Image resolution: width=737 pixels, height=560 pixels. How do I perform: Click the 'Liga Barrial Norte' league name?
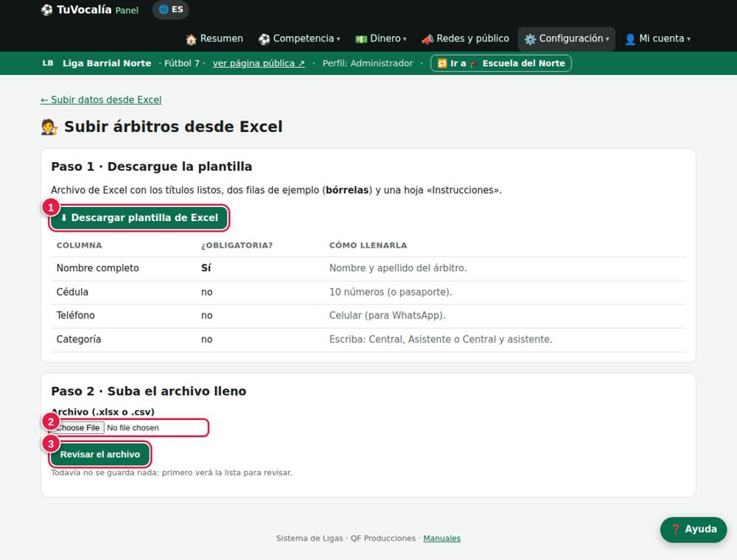[x=107, y=63]
